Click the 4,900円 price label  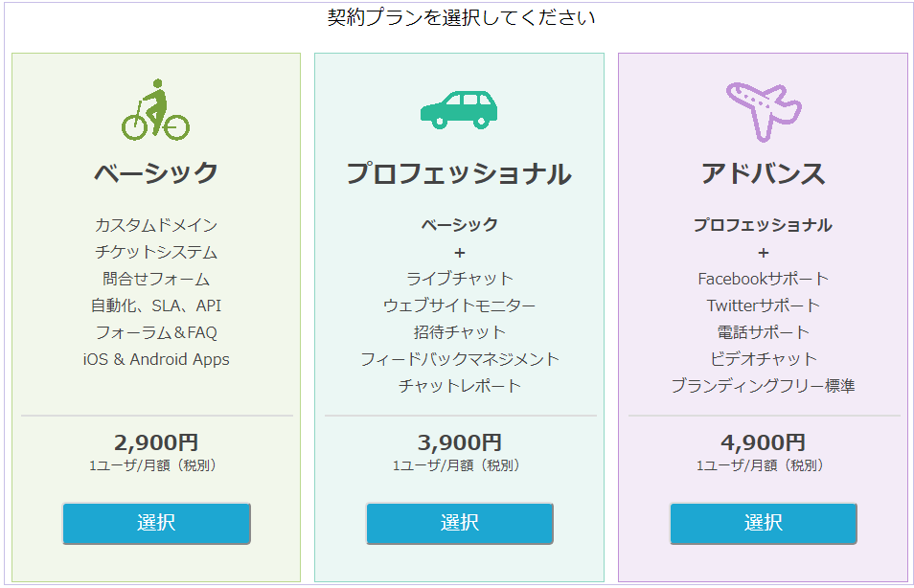click(x=764, y=442)
